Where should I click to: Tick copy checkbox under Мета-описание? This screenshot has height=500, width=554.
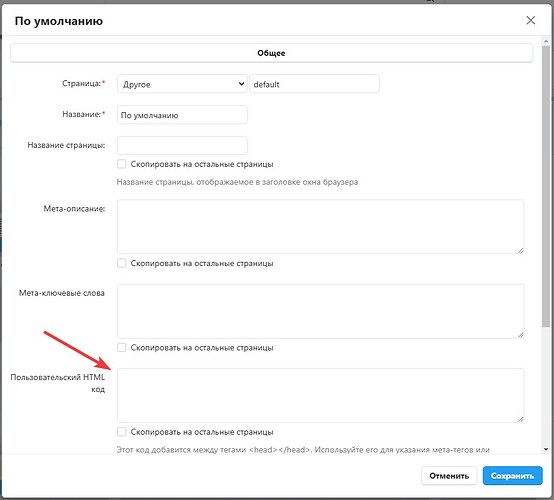122,263
